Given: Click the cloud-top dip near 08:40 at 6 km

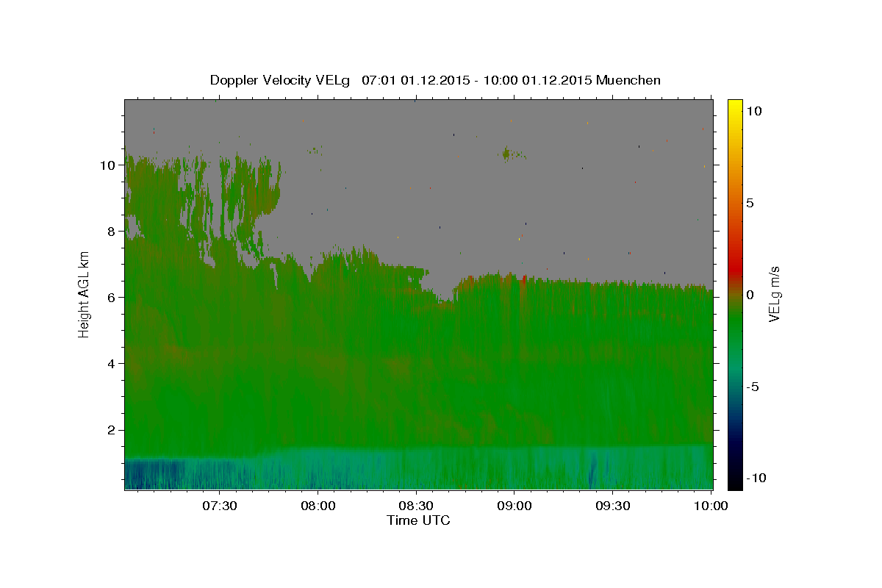Looking at the screenshot, I should [445, 296].
